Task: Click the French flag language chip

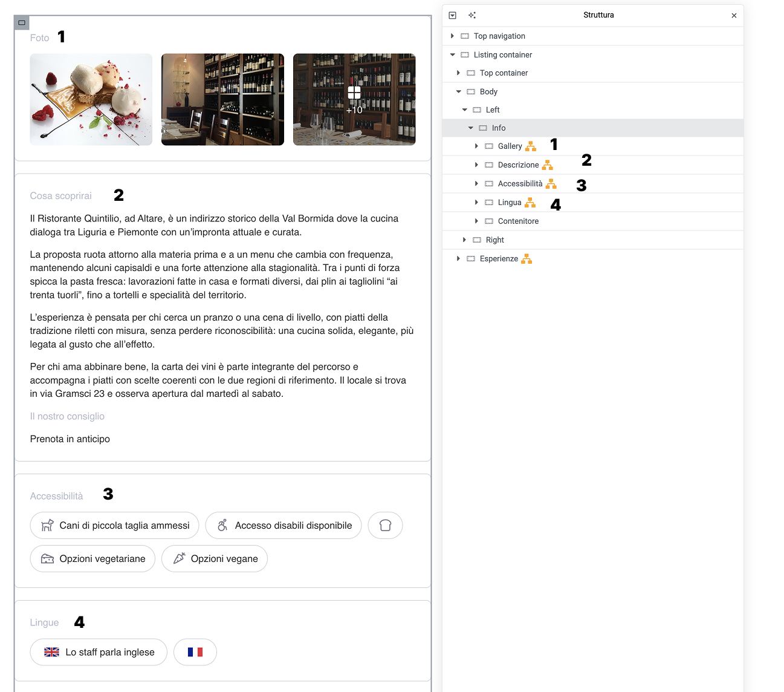Action: [x=195, y=652]
